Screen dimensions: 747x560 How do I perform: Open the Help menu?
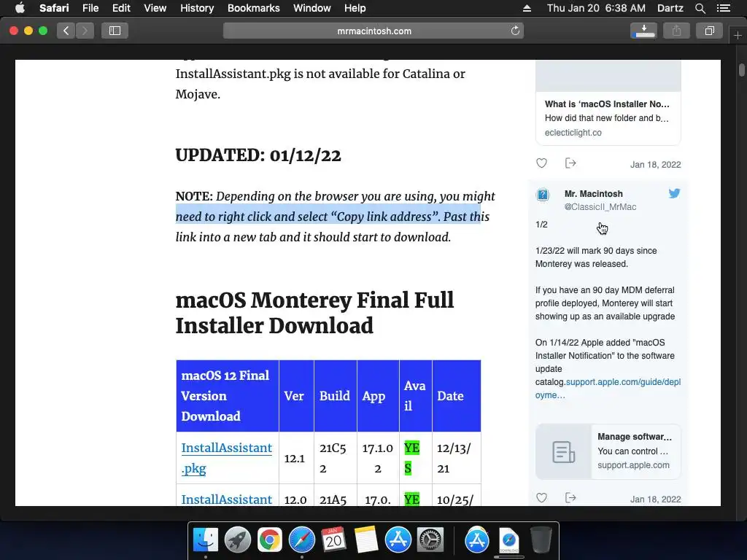[x=355, y=8]
